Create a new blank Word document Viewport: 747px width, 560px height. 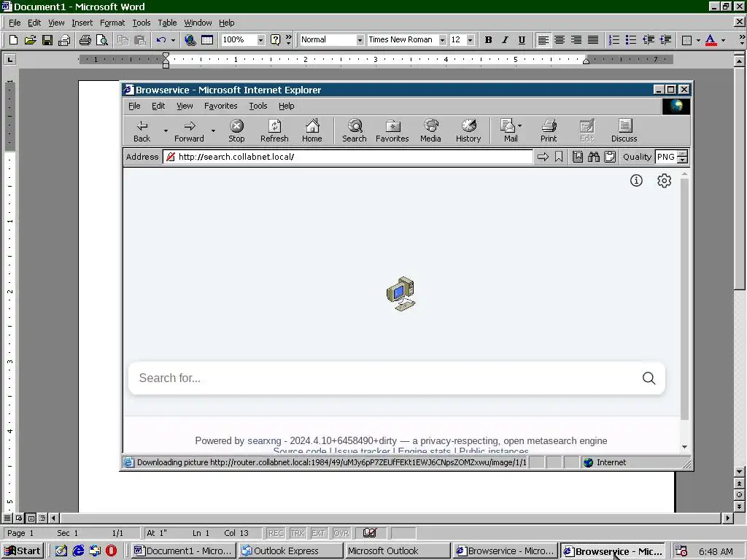[x=13, y=40]
